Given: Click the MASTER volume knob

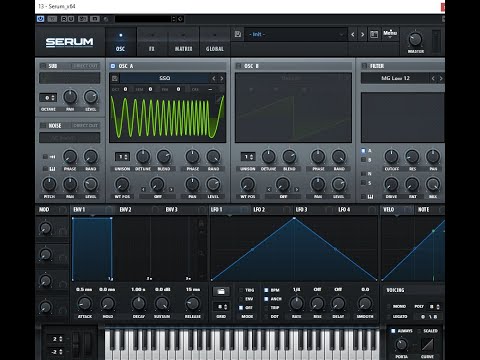Looking at the screenshot, I should 415,39.
